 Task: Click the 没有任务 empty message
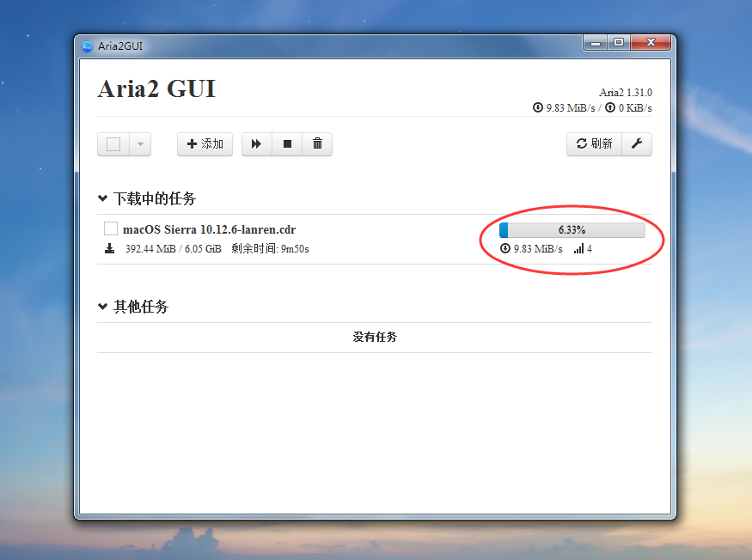pos(375,337)
